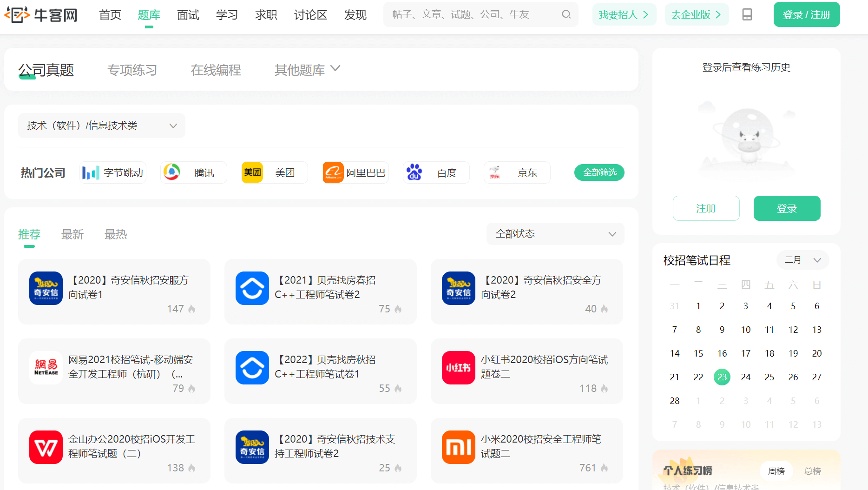Click the Meituan company logo icon
868x490 pixels.
252,172
